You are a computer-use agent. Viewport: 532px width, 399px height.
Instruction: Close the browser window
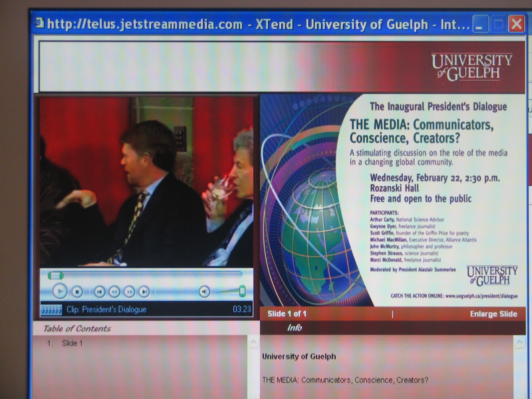pyautogui.click(x=516, y=24)
